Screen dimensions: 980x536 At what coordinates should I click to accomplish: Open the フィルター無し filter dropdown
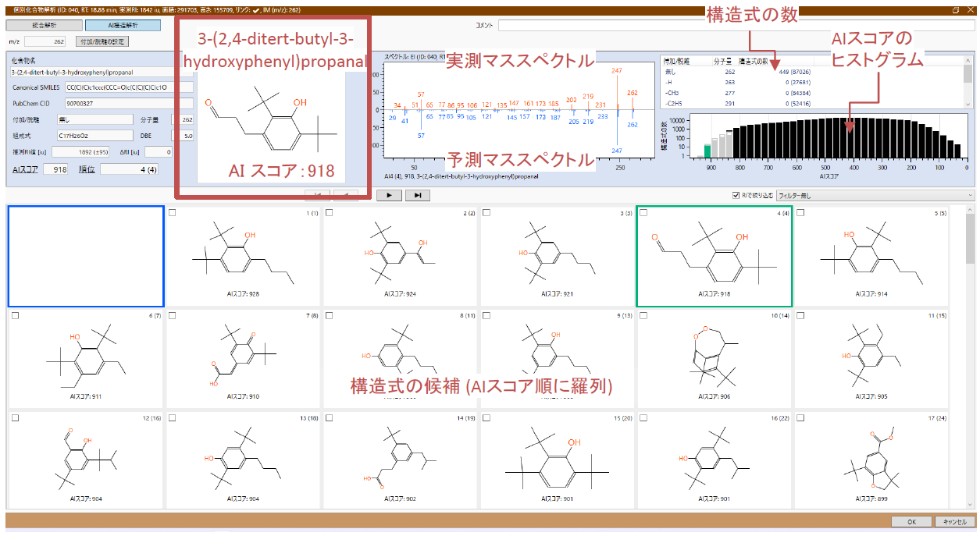[875, 195]
